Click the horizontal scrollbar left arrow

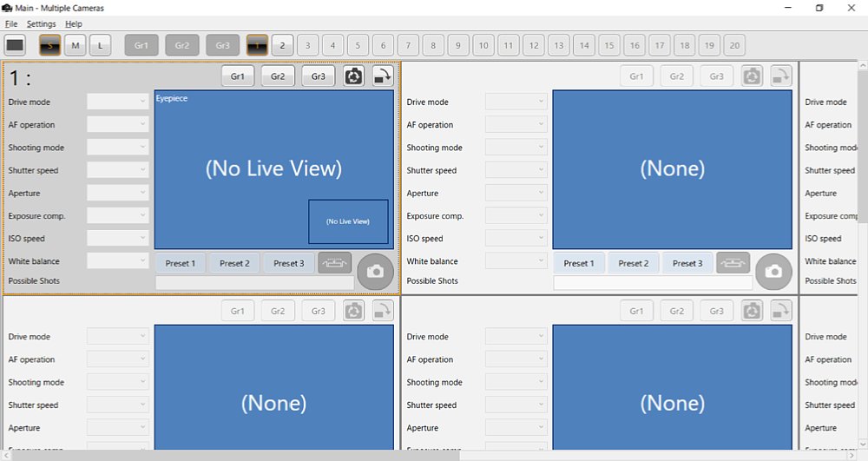5,456
